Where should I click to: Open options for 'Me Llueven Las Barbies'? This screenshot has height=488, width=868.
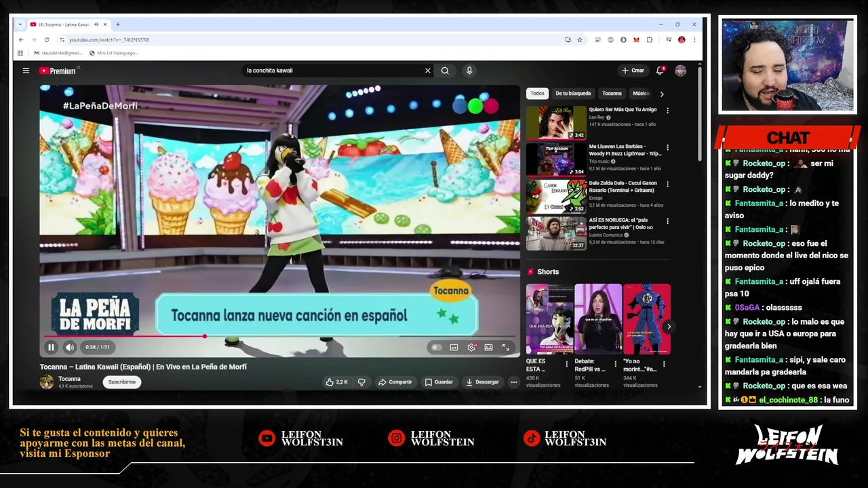(x=667, y=147)
